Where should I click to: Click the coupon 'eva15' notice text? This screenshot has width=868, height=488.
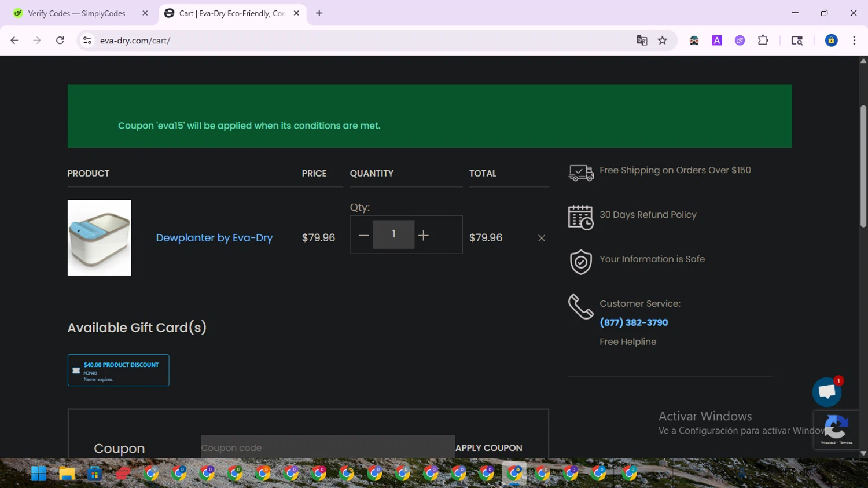coord(249,126)
